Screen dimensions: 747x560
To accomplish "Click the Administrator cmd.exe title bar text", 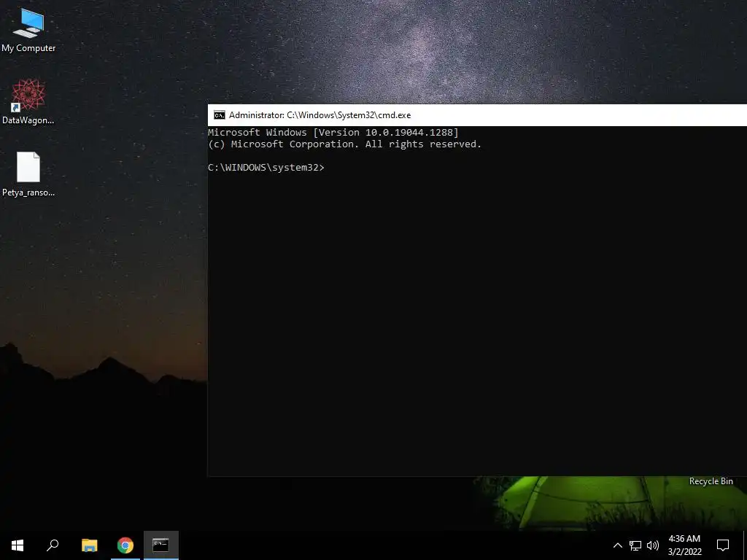I will coord(320,115).
